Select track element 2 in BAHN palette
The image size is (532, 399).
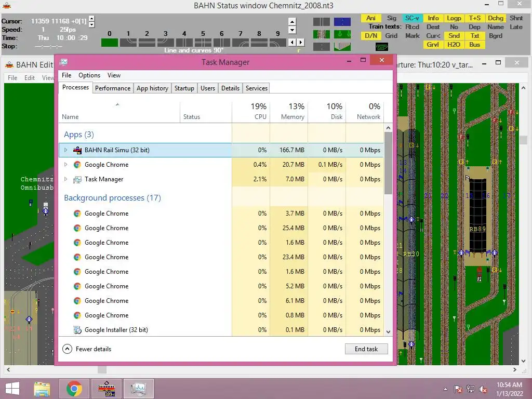(x=147, y=43)
